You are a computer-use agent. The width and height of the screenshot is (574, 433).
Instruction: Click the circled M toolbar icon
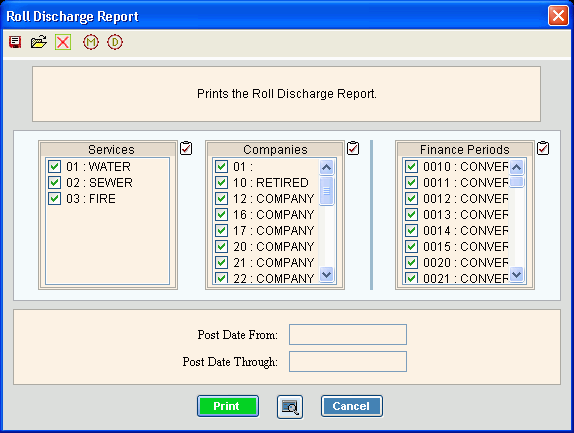(91, 42)
